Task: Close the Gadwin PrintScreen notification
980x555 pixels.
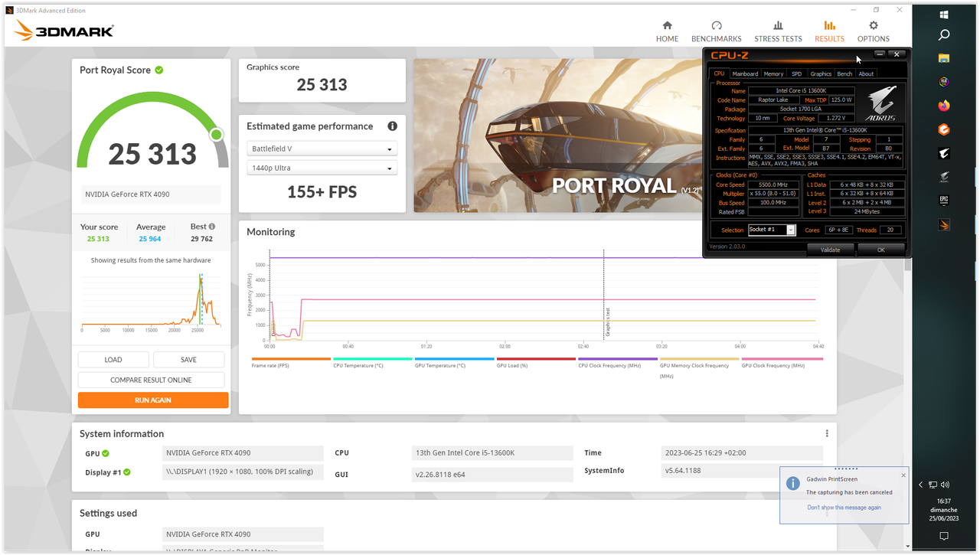Action: coord(903,475)
